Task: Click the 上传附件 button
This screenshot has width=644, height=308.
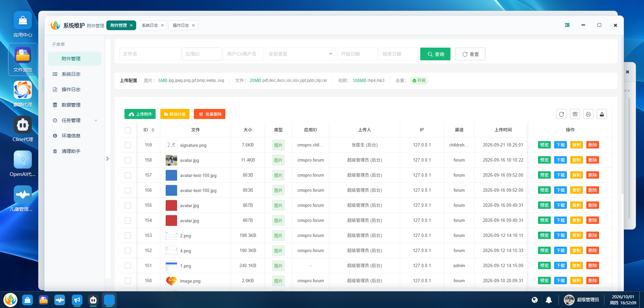Action: click(x=140, y=114)
